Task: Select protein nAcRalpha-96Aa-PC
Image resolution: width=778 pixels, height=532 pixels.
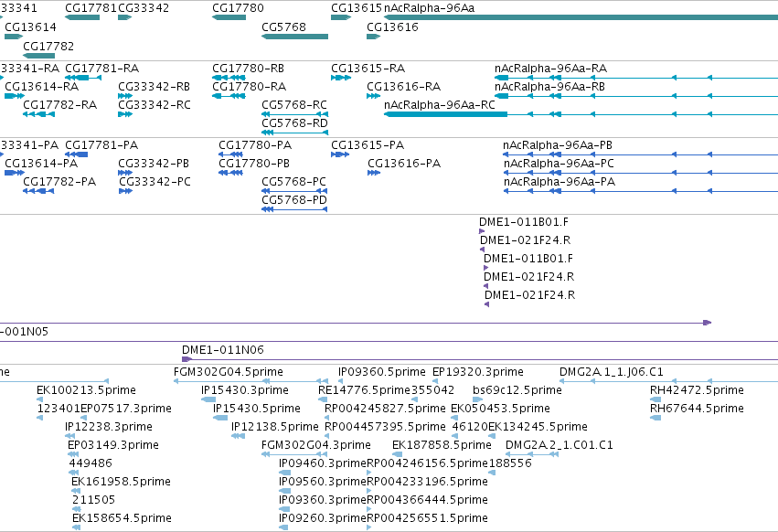Action: point(559,164)
